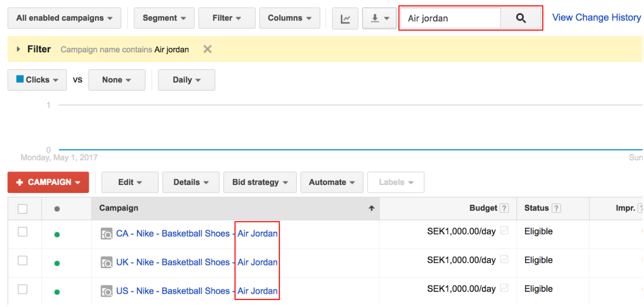Click the Budget column help icon
This screenshot has height=307, width=644.
(505, 208)
